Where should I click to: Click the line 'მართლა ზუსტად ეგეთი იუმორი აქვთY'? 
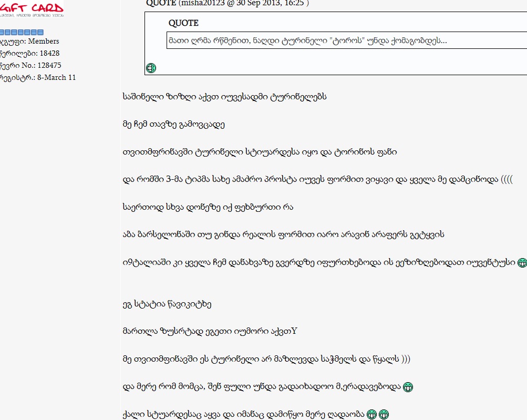[210, 332]
